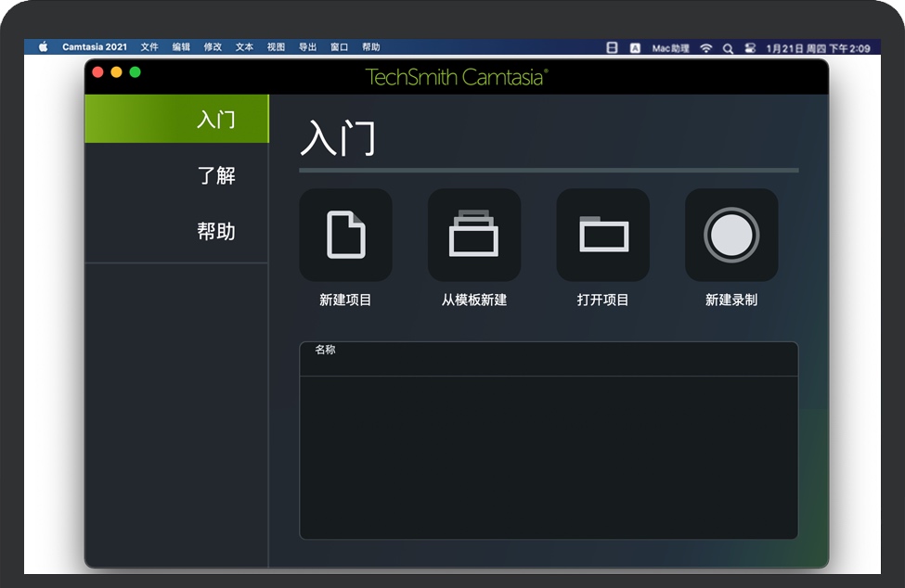Screen dimensions: 905x588
Task: Minimize the window with the yellow button
Action: click(116, 72)
